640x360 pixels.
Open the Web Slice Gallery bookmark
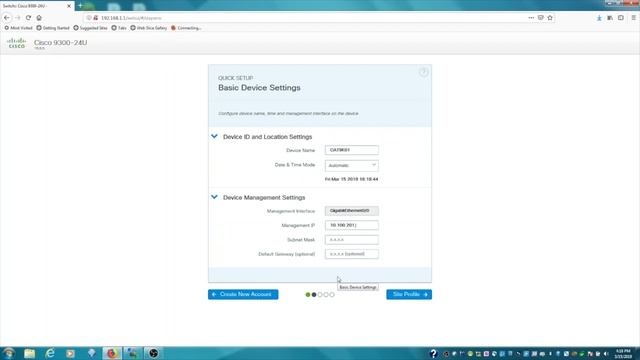(x=149, y=28)
